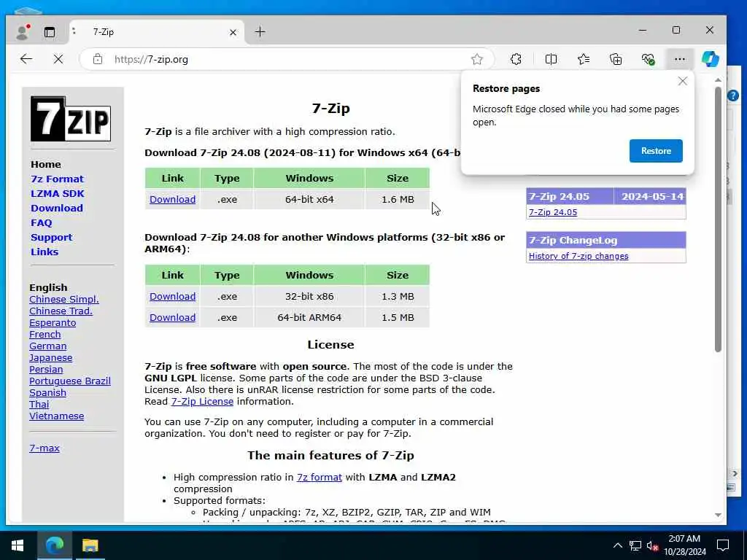
Task: Open a new tab with plus button
Action: point(260,32)
